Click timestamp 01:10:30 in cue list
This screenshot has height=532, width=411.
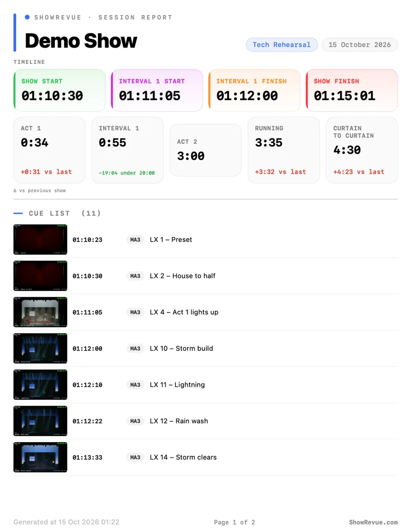[87, 276]
